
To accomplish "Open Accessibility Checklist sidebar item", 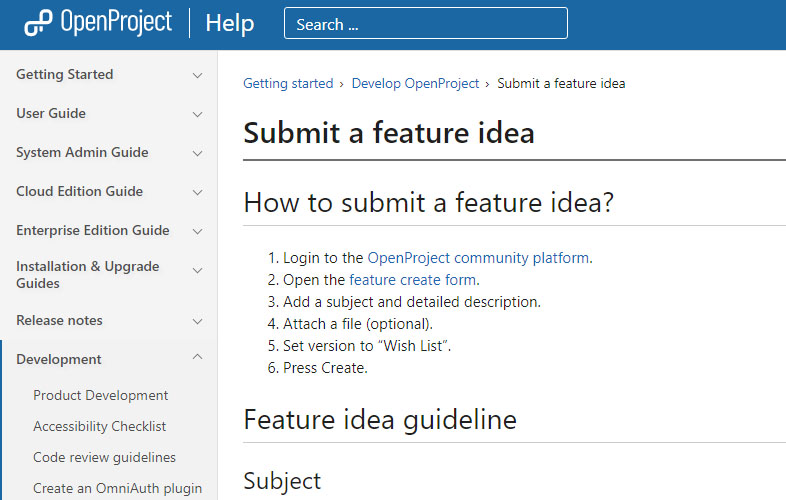I will pyautogui.click(x=99, y=426).
